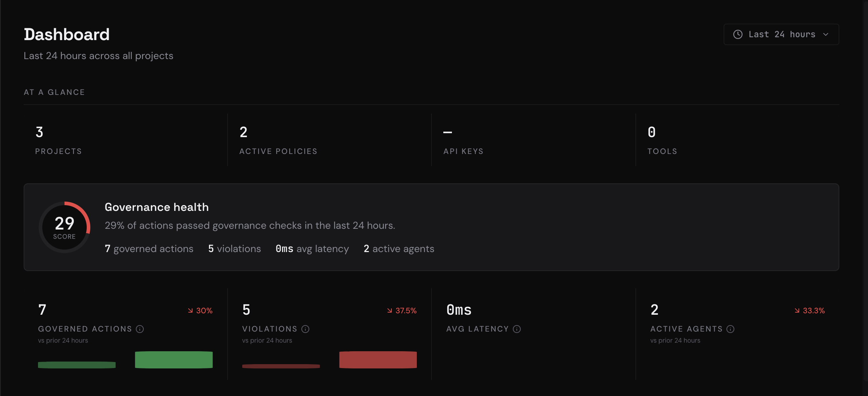Screen dimensions: 868x396
Task: Click the '30%' change value
Action: 204,311
